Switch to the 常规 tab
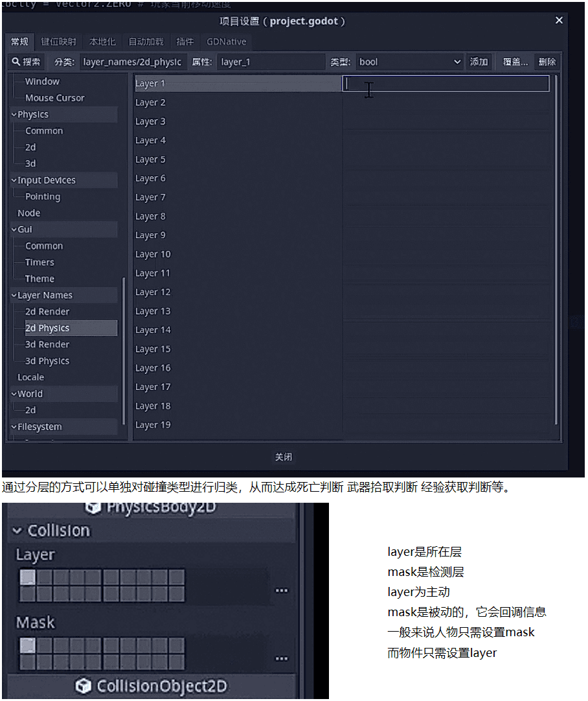 click(x=19, y=41)
